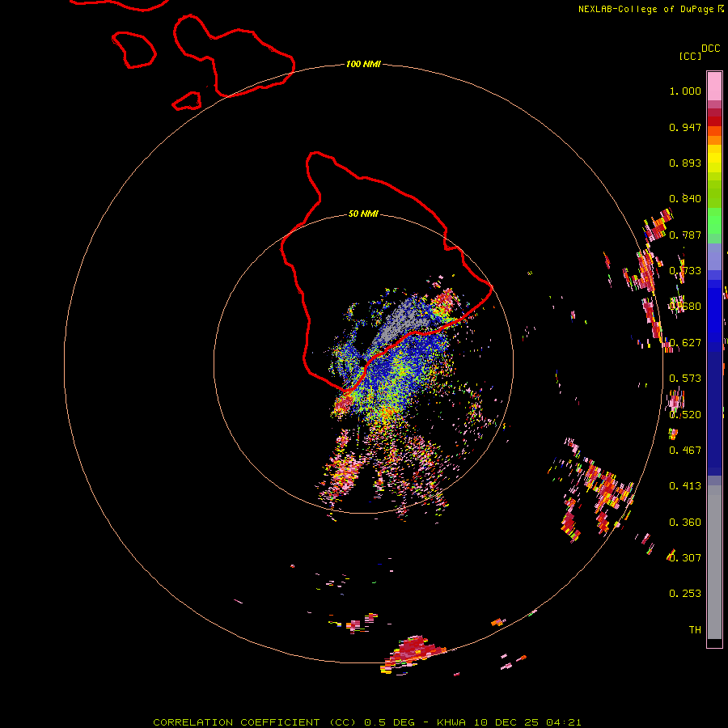The image size is (728, 728).
Task: Select the 0.733 legend value
Action: [685, 271]
